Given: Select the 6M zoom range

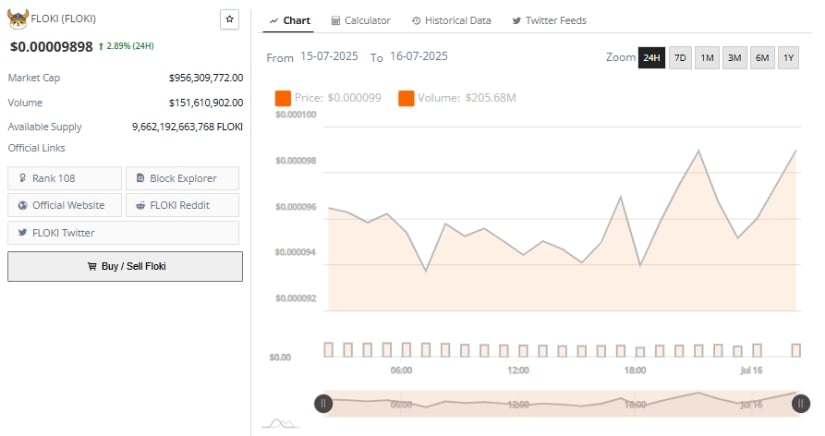Looking at the screenshot, I should tap(762, 58).
